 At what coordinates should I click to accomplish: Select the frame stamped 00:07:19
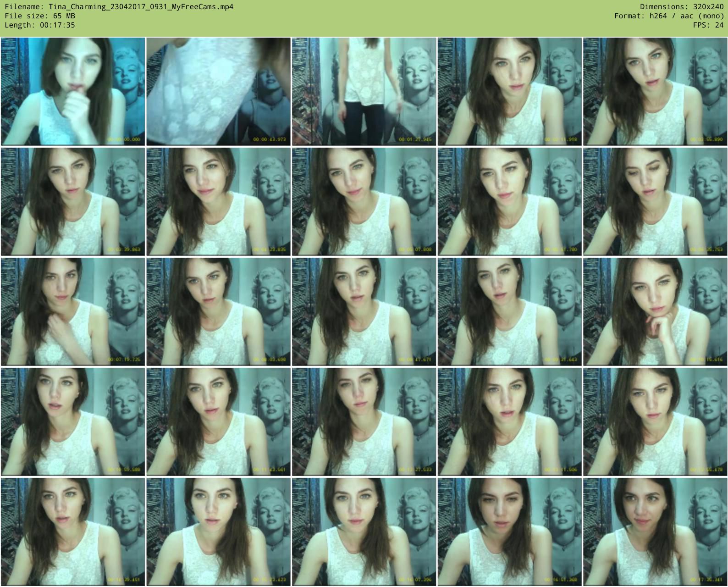point(73,311)
